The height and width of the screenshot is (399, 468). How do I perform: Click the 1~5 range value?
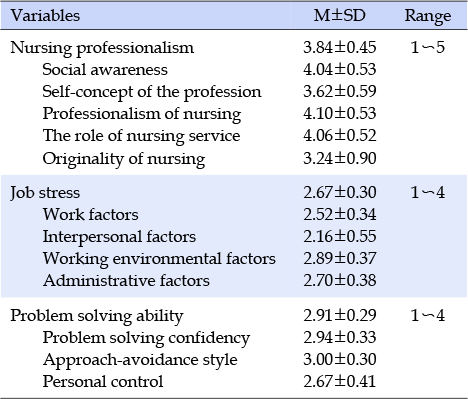pyautogui.click(x=428, y=47)
